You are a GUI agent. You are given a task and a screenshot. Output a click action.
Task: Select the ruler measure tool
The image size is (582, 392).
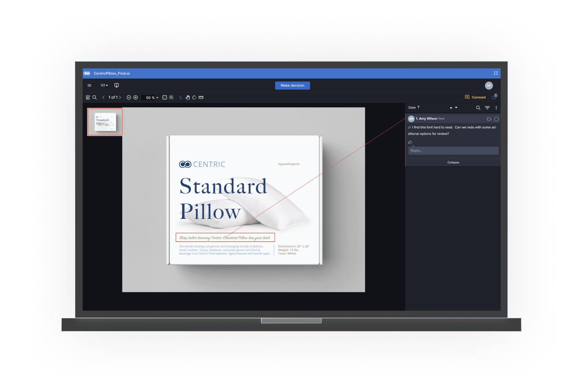tap(201, 97)
